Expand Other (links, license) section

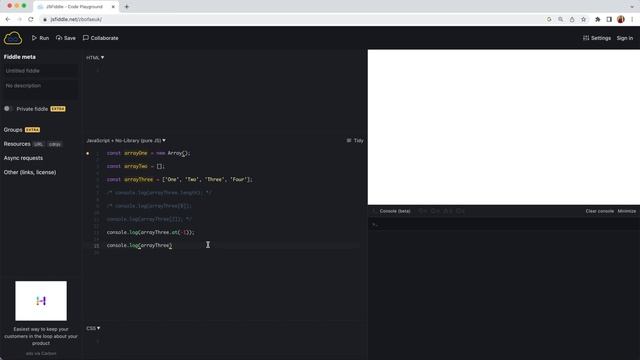pyautogui.click(x=30, y=172)
